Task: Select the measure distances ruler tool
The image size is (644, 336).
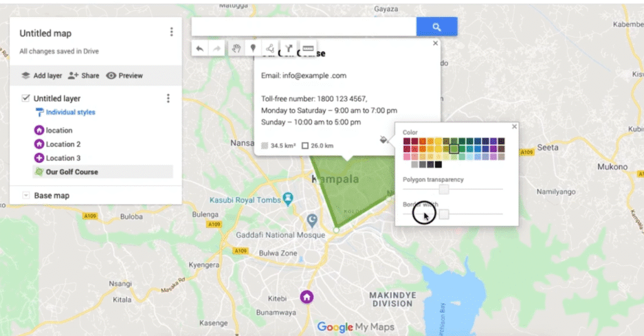Action: tap(308, 48)
